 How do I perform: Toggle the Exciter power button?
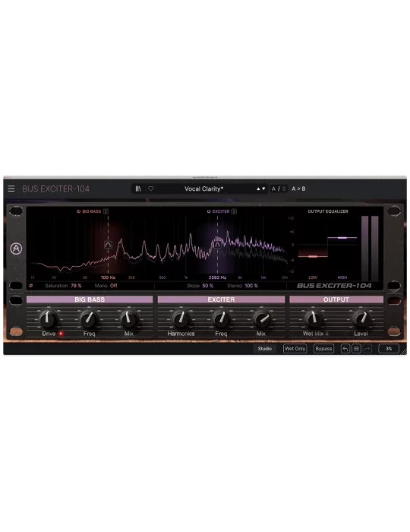pyautogui.click(x=209, y=211)
